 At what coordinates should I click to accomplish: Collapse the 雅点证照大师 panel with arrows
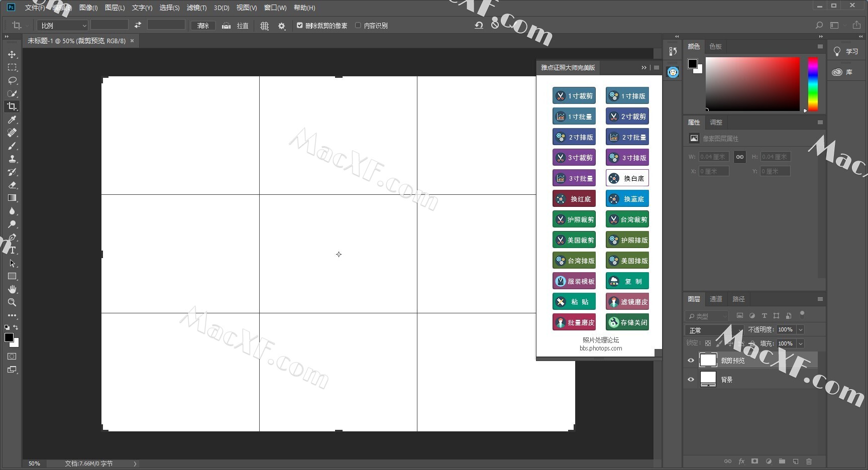pos(643,67)
